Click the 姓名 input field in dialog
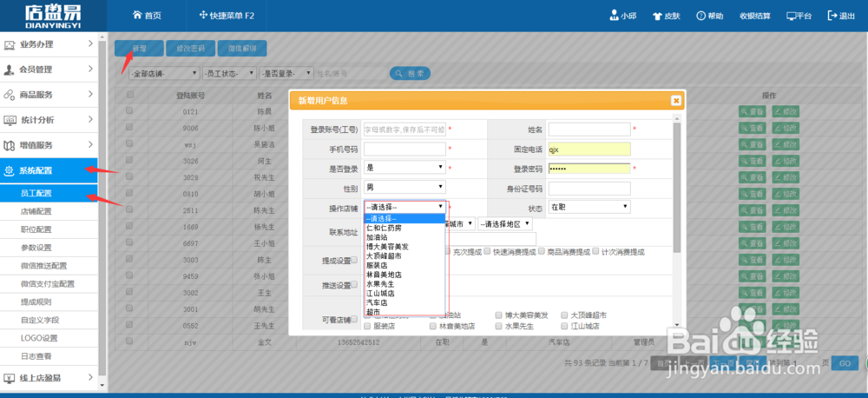Image resolution: width=868 pixels, height=398 pixels. point(589,129)
